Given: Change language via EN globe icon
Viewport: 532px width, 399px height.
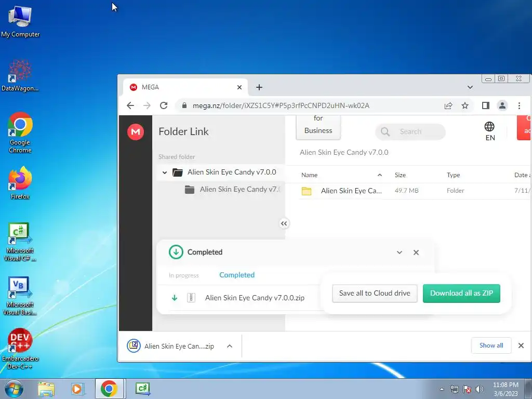Looking at the screenshot, I should tap(489, 131).
